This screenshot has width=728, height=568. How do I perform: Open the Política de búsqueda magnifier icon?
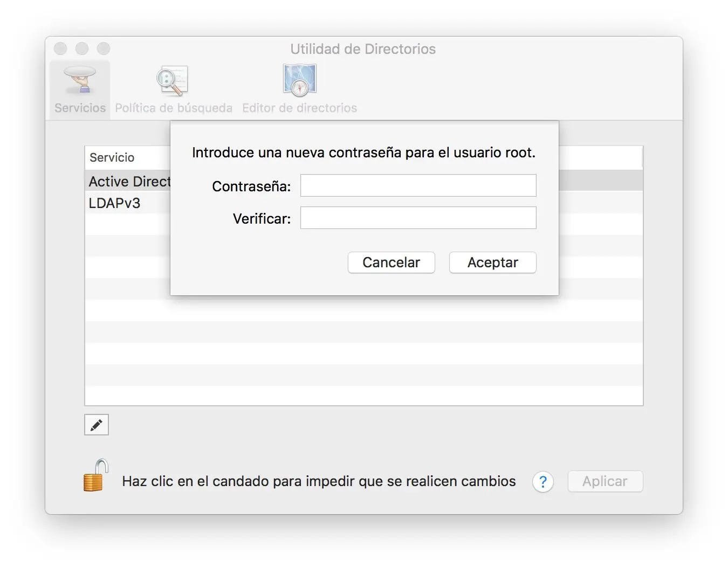coord(173,81)
